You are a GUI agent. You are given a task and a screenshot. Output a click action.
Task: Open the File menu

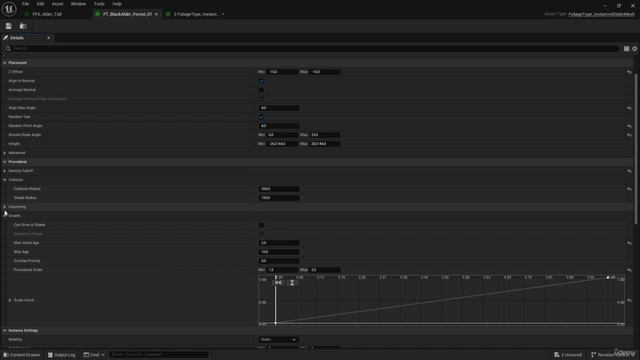pyautogui.click(x=25, y=4)
